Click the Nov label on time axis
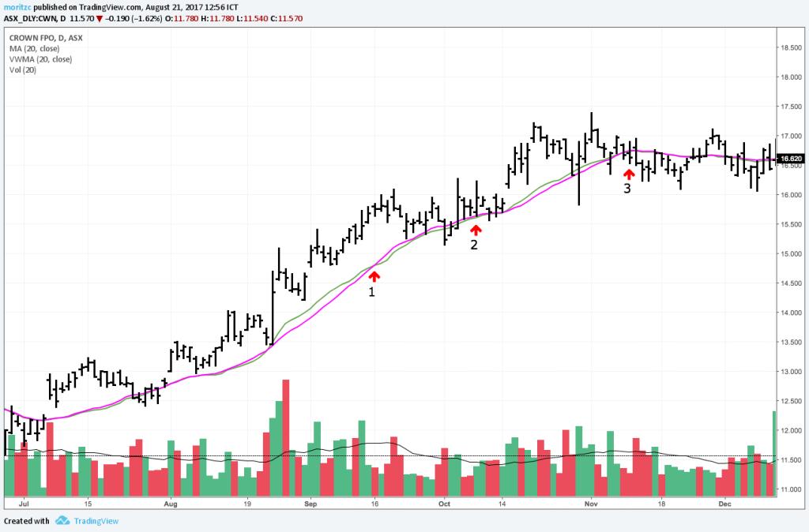This screenshot has width=809, height=532. pyautogui.click(x=591, y=504)
